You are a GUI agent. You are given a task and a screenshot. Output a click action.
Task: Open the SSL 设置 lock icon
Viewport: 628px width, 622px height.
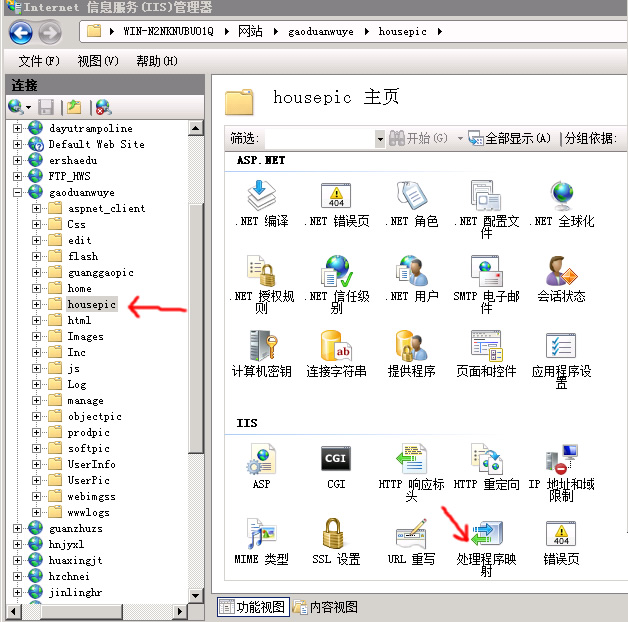point(335,536)
